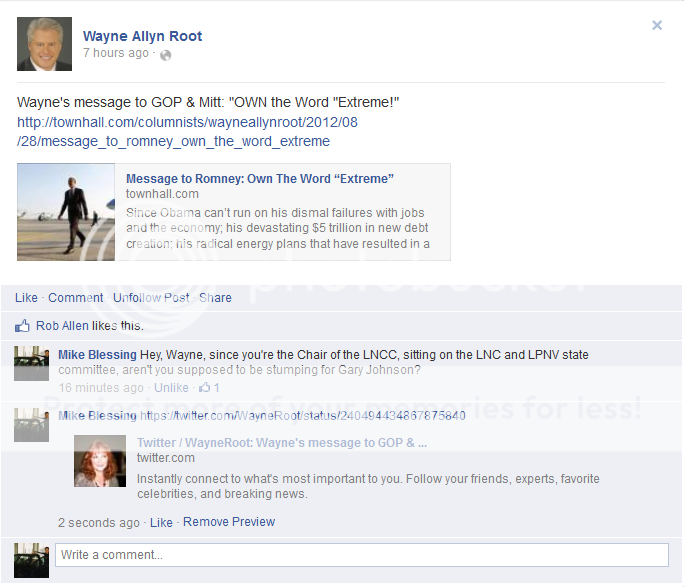Click the article preview thumbnail image
Viewport: 684px width, 587px height.
(66, 212)
